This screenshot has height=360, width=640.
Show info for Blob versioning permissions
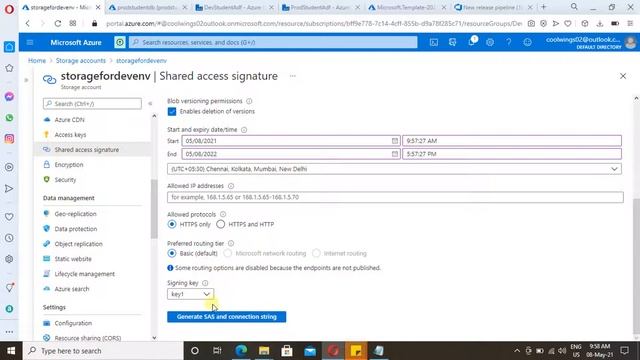coord(249,101)
